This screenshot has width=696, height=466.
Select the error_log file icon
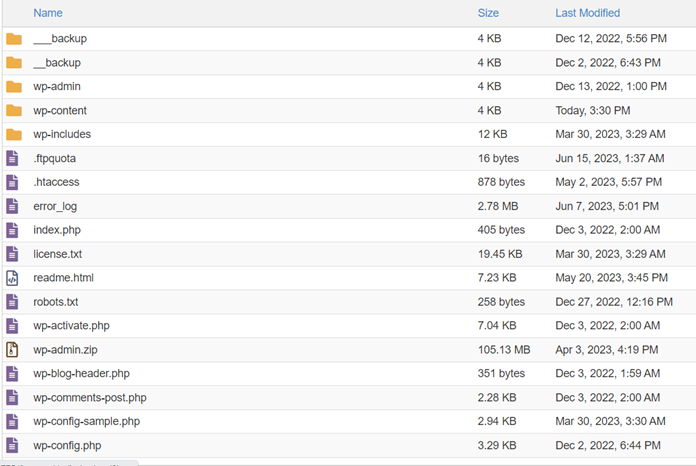[x=12, y=206]
